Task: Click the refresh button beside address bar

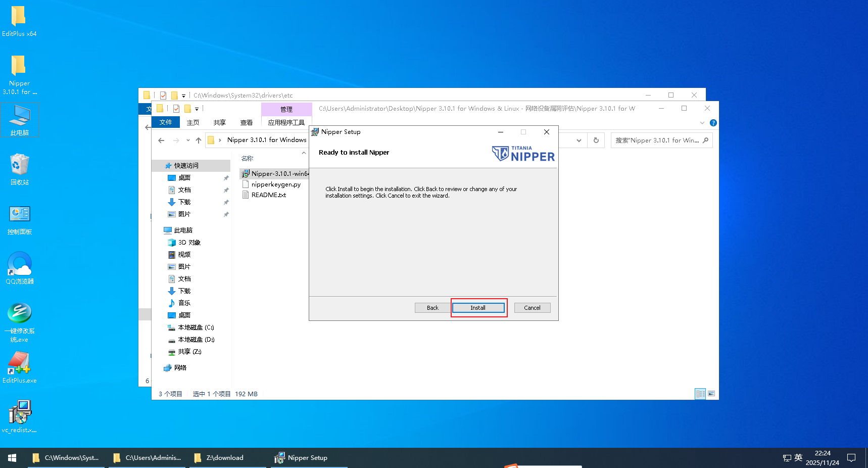Action: click(596, 141)
